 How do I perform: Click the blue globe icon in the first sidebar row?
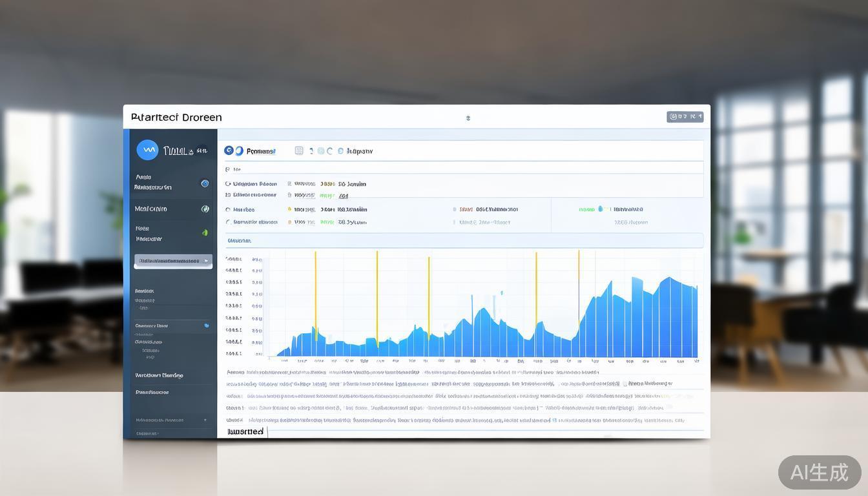point(205,183)
